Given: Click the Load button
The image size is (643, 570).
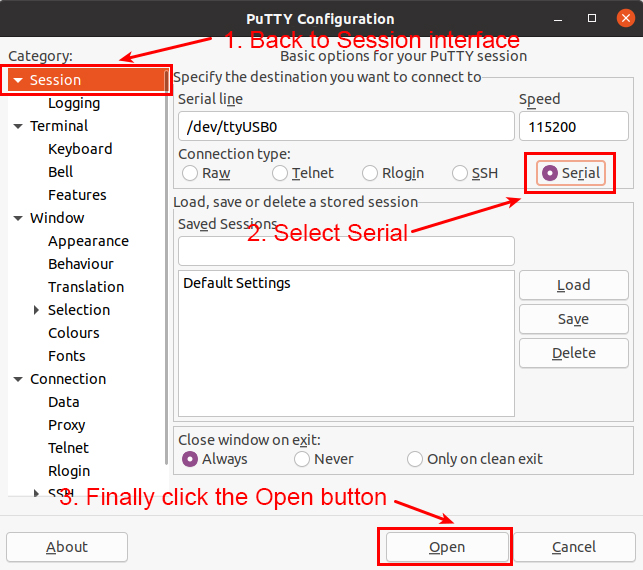Looking at the screenshot, I should 574,285.
